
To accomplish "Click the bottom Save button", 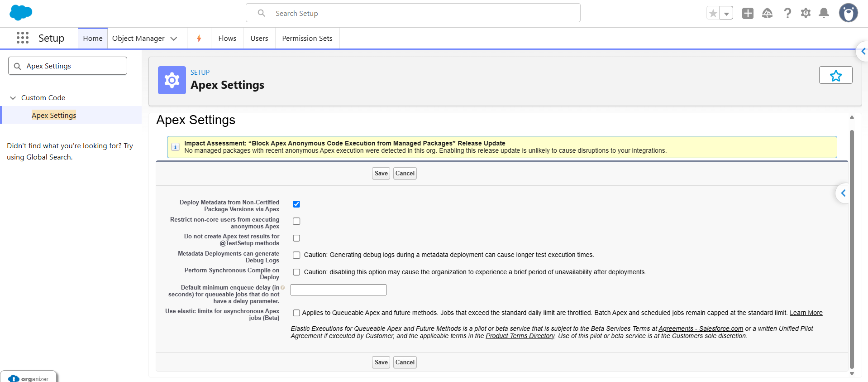I will (381, 362).
